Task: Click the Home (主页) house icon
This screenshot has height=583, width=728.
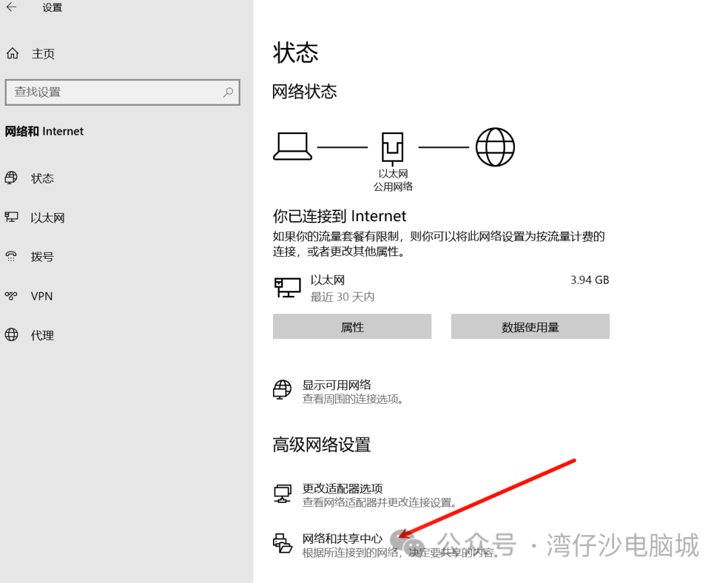Action: click(x=12, y=54)
